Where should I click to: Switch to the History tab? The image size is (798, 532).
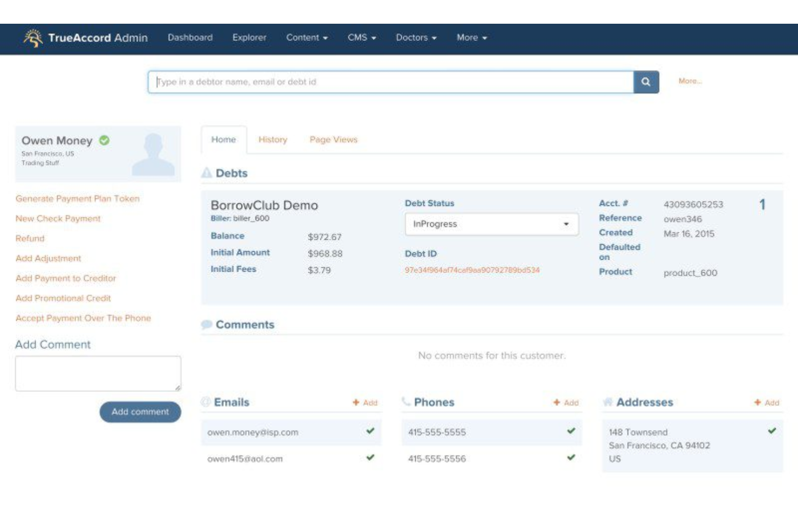click(x=273, y=140)
